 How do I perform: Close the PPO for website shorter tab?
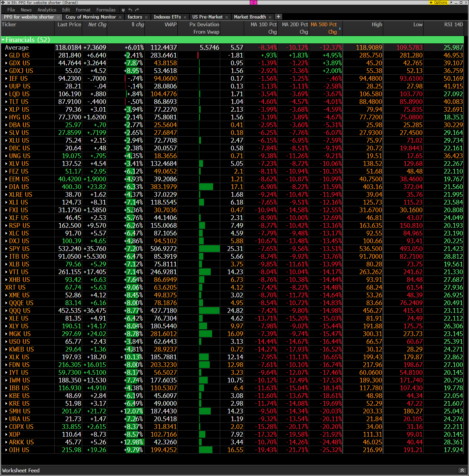click(58, 17)
